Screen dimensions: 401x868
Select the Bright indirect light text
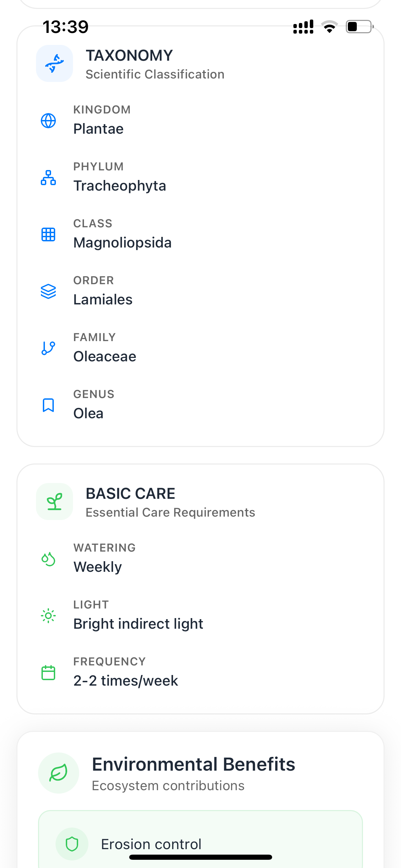(138, 624)
